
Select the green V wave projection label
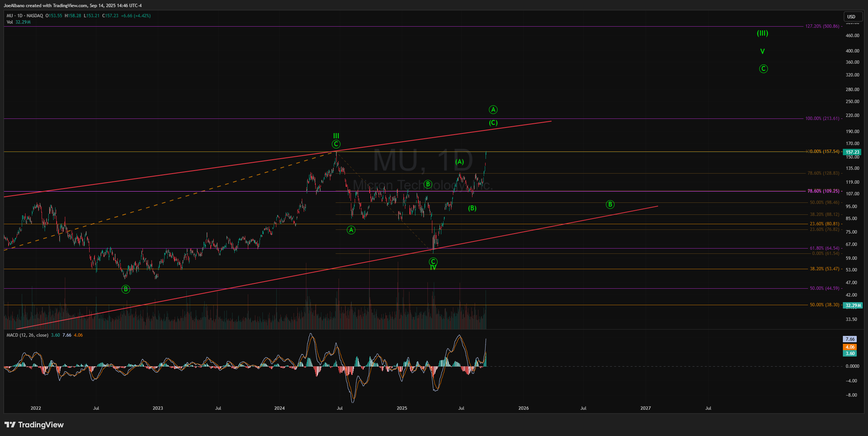[762, 51]
